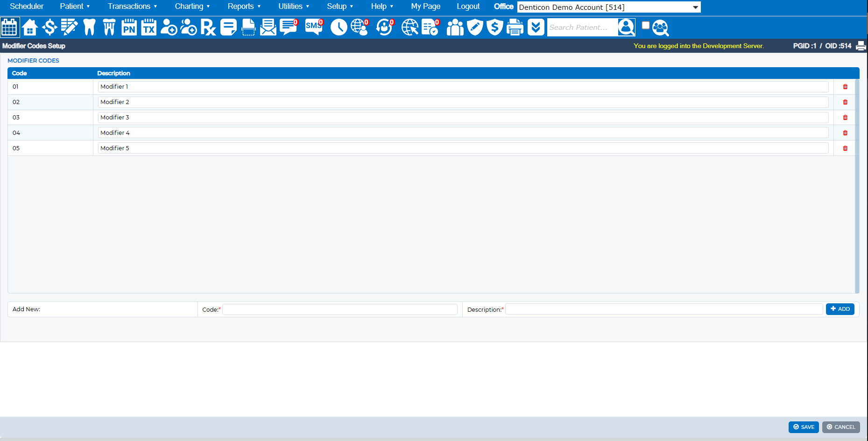Open the envelope letters icon
Viewport: 868px width, 441px height.
coord(268,27)
